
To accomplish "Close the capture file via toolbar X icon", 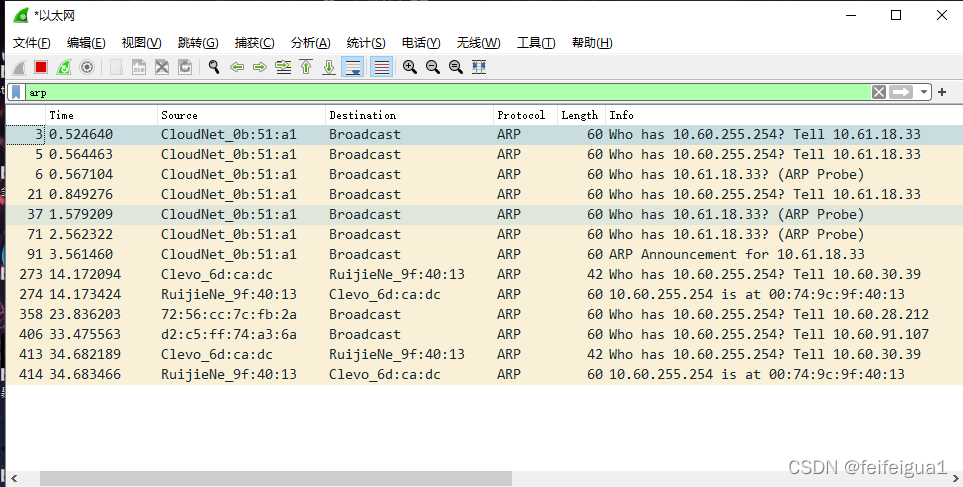I will click(x=162, y=67).
